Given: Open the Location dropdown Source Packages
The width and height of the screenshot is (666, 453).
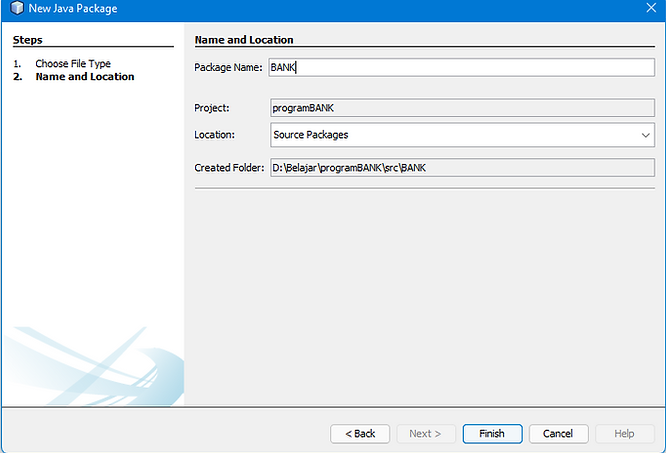Looking at the screenshot, I should pos(462,135).
